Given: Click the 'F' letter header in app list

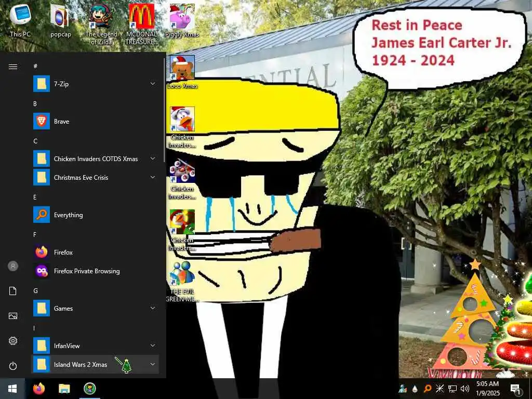Looking at the screenshot, I should [35, 234].
